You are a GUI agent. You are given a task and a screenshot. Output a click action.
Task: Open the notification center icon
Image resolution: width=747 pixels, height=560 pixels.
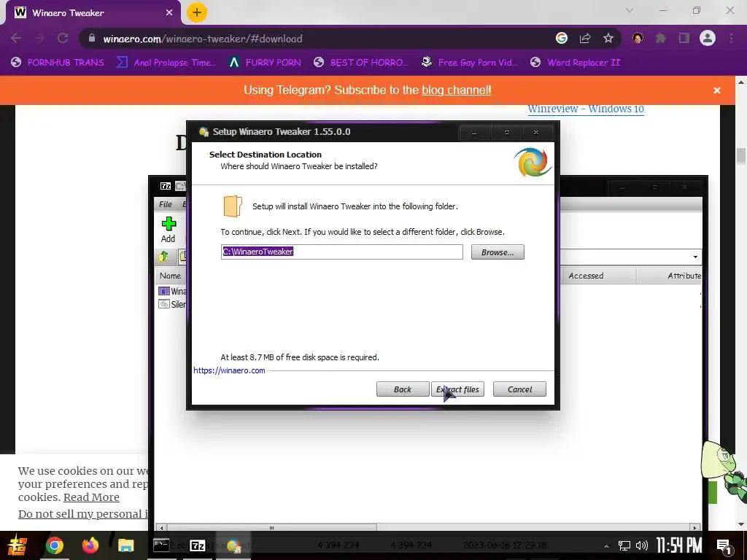724,546
